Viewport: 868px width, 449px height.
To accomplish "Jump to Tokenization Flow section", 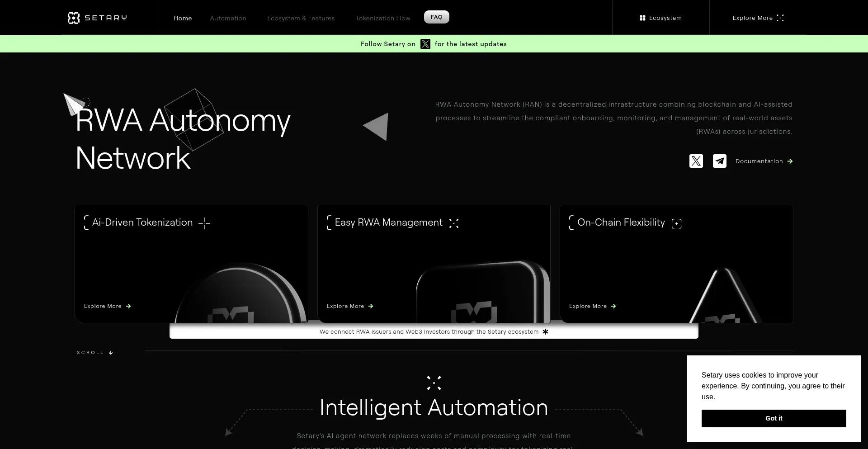I will tap(382, 18).
